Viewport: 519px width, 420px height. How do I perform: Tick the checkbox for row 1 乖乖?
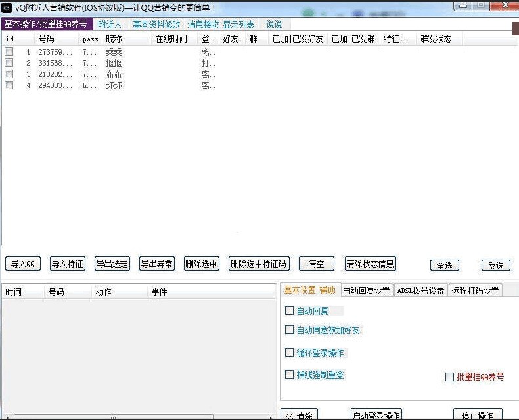point(9,52)
